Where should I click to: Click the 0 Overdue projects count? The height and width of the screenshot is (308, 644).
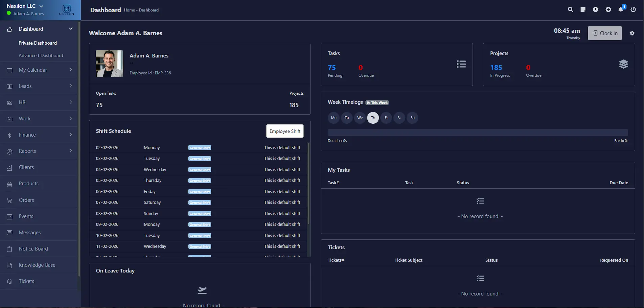(x=528, y=68)
